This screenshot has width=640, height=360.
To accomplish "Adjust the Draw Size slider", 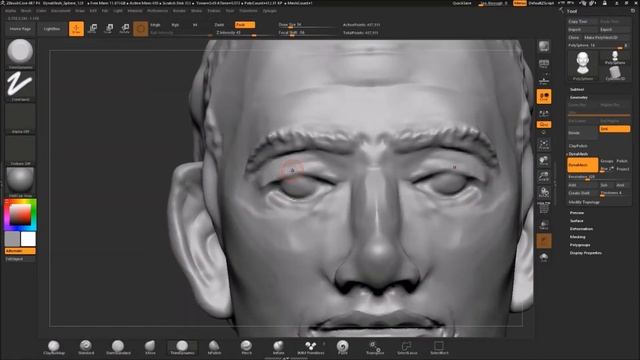I will 306,25.
